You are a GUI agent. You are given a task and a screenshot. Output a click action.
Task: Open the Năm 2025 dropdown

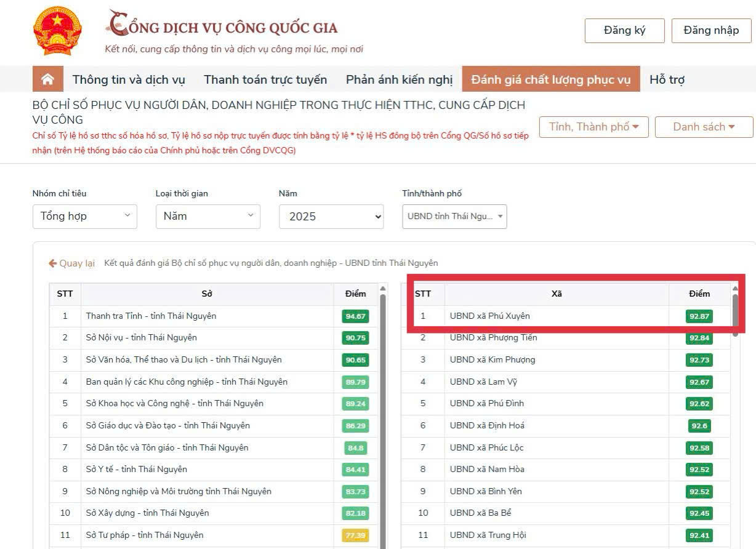point(331,217)
